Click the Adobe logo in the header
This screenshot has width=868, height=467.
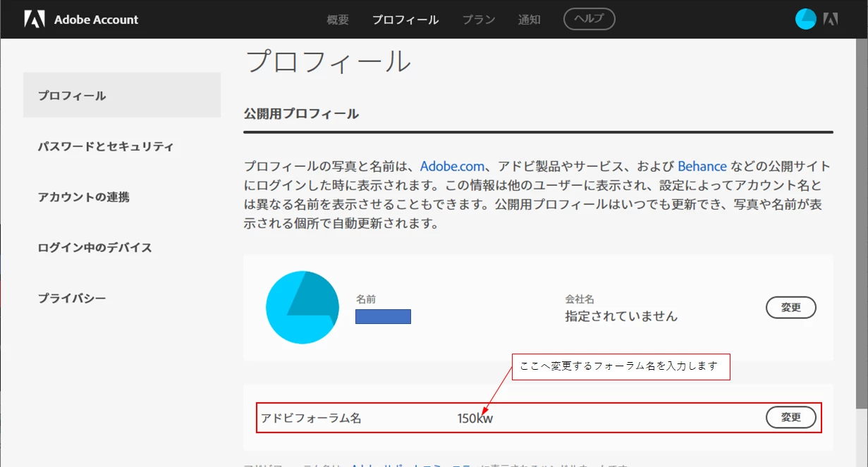coord(35,19)
